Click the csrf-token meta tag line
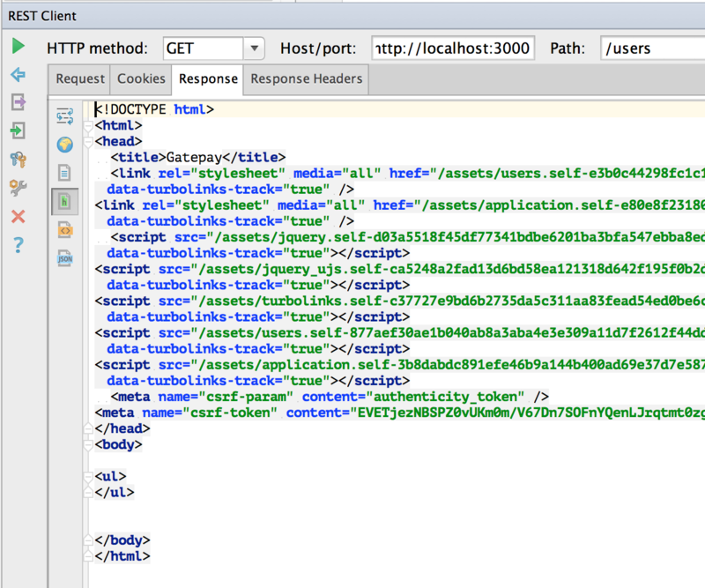This screenshot has width=705, height=588. (x=400, y=413)
